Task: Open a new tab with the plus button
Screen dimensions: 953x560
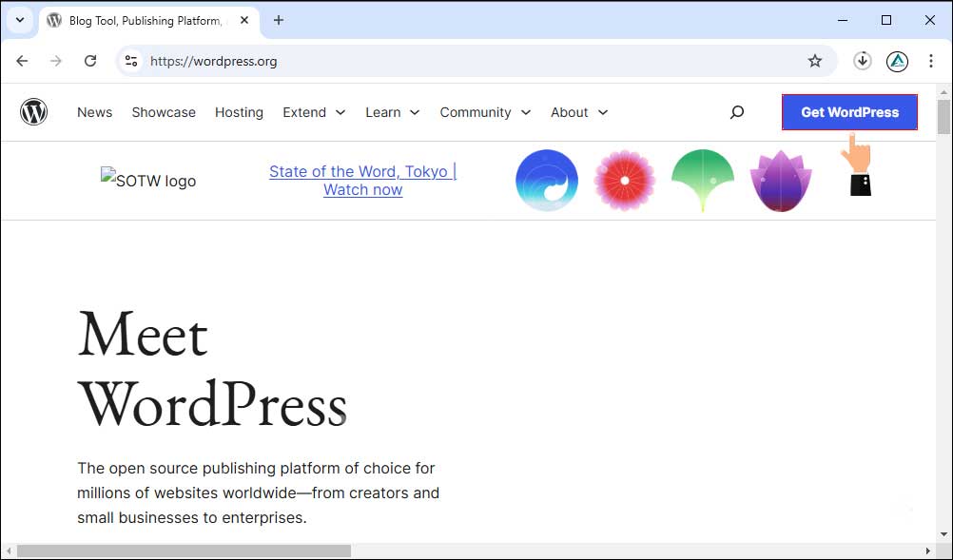Action: pyautogui.click(x=279, y=20)
